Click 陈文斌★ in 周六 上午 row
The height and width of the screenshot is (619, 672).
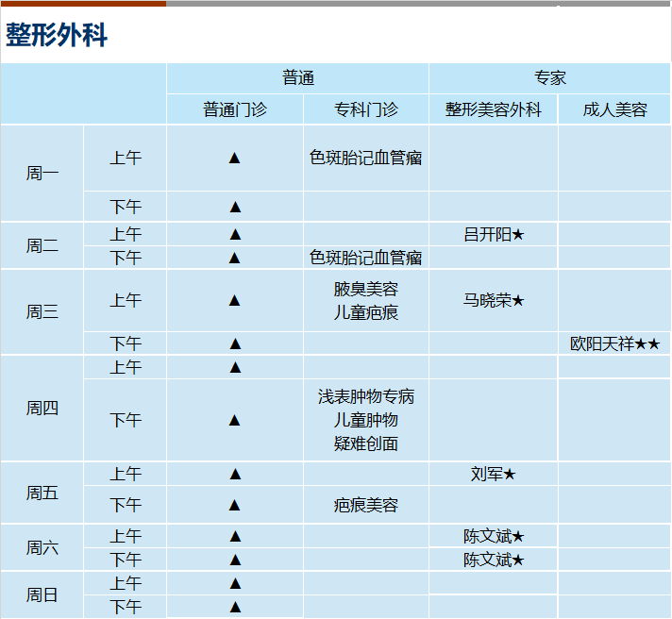click(x=494, y=536)
